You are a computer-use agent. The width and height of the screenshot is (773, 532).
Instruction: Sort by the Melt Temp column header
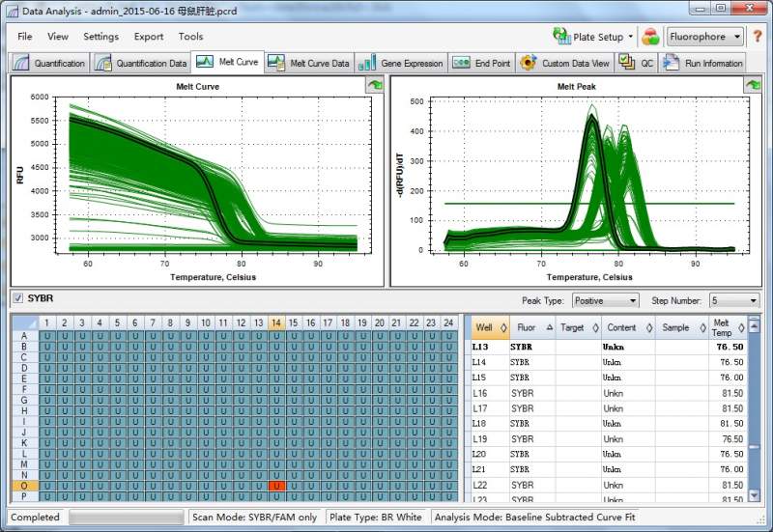coord(729,327)
